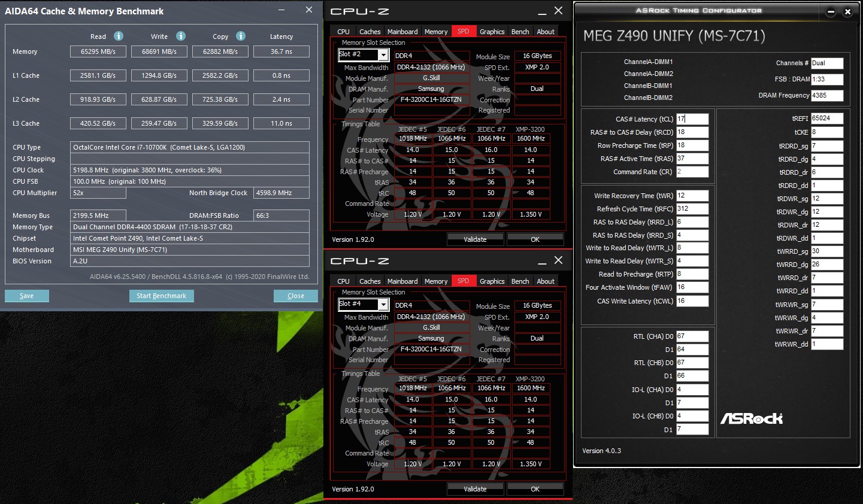
Task: Click the info icon beside the Read column
Action: [119, 36]
